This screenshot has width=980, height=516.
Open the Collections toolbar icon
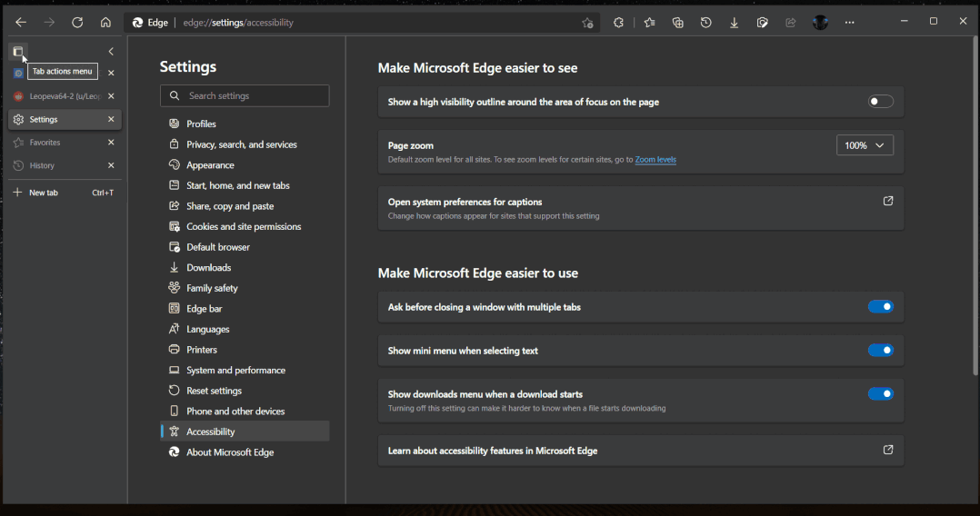677,23
